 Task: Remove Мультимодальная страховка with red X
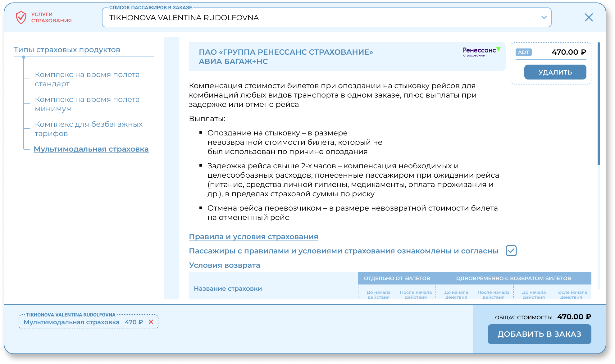tap(151, 322)
